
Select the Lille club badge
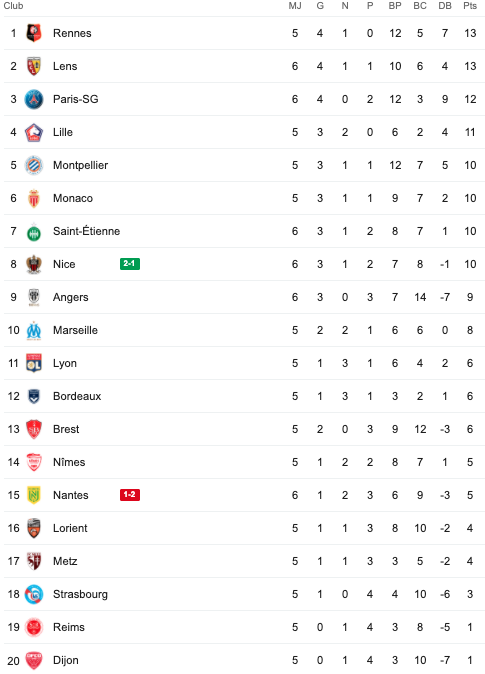pos(34,132)
